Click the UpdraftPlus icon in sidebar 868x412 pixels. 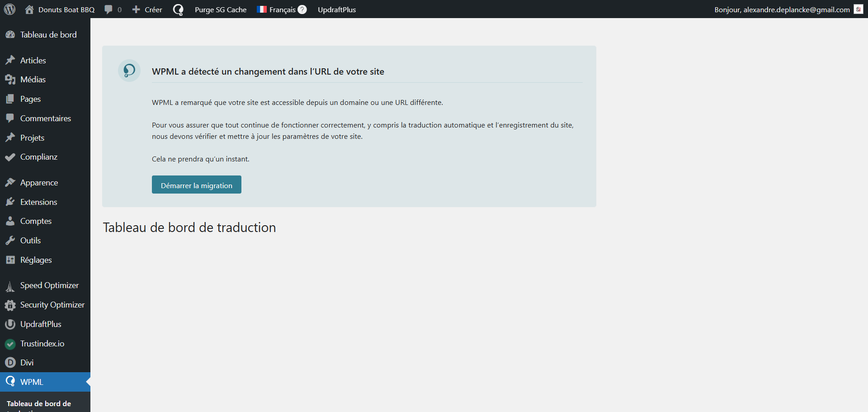point(10,324)
